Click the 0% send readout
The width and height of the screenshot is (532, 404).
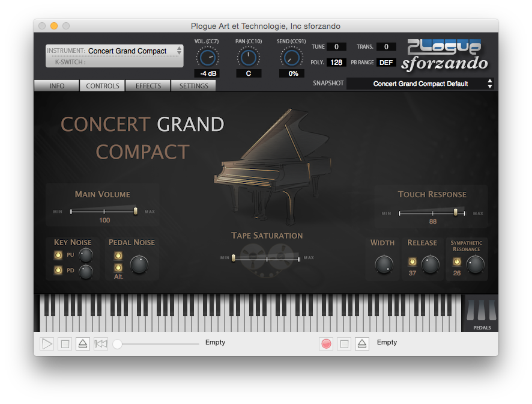pos(291,73)
